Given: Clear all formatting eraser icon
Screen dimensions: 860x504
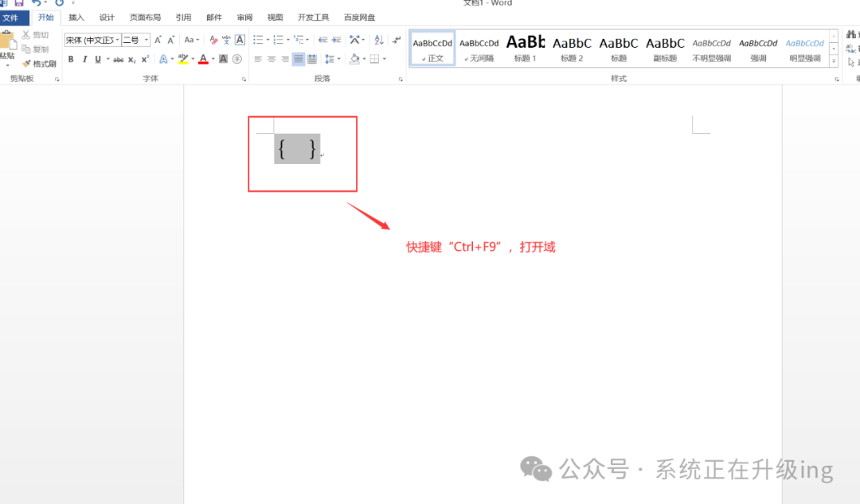Looking at the screenshot, I should click(213, 40).
